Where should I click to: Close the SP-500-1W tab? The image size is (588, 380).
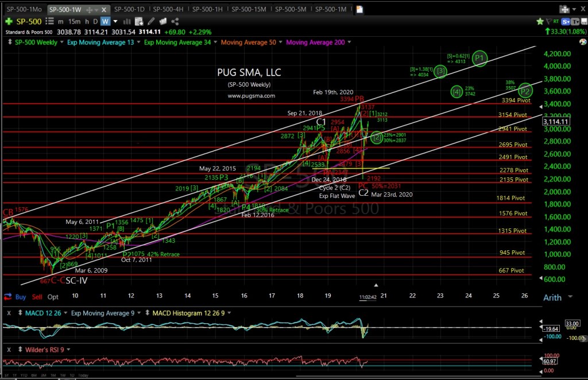pyautogui.click(x=104, y=9)
